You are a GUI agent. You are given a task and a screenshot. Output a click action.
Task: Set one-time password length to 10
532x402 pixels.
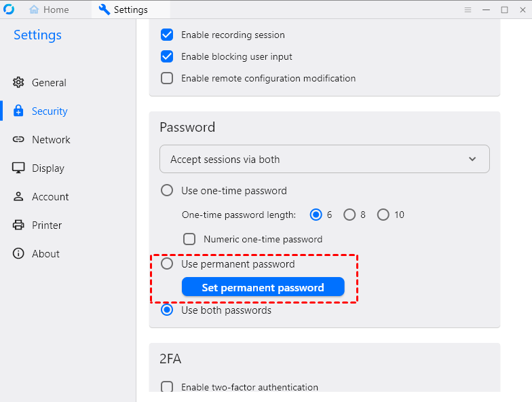(x=383, y=215)
